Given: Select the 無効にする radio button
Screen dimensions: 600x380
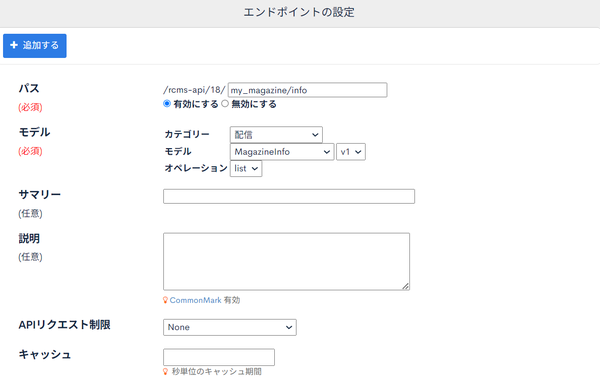Looking at the screenshot, I should pyautogui.click(x=225, y=104).
